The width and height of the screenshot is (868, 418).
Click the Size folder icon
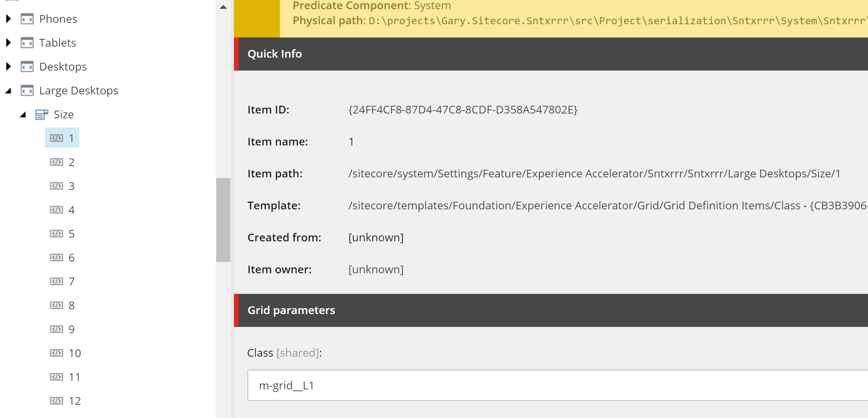[42, 115]
